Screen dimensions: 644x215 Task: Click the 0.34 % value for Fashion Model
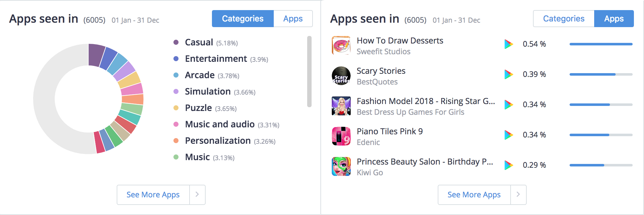[534, 105]
